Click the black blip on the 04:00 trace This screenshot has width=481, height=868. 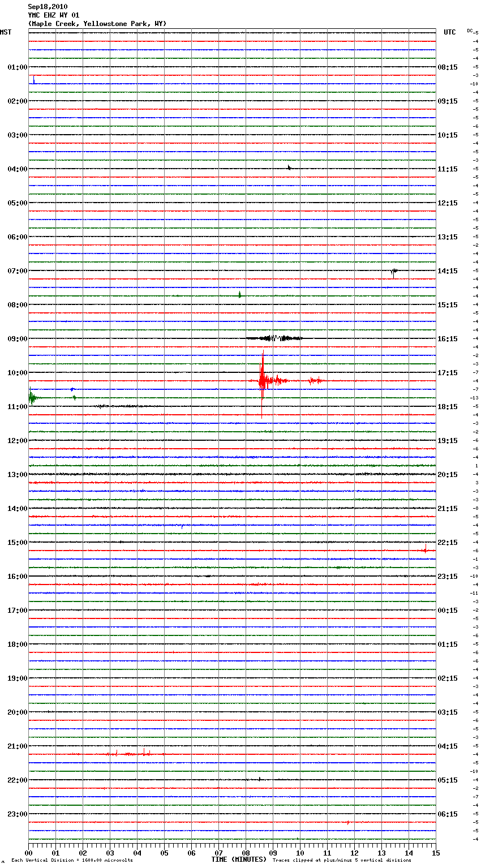tap(289, 167)
